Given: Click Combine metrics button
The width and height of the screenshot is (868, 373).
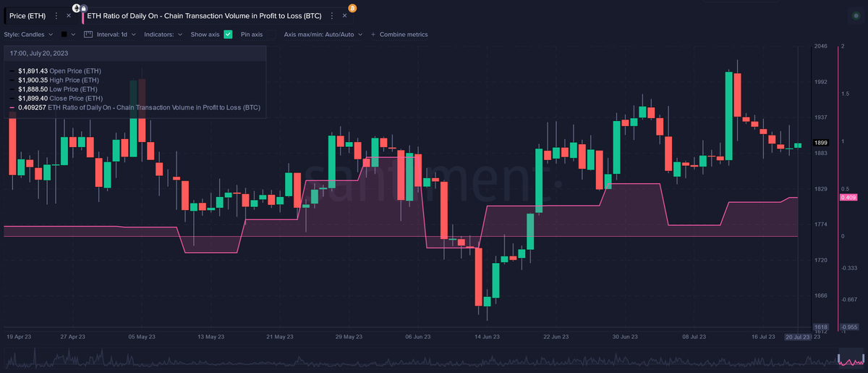Looking at the screenshot, I should pos(399,34).
